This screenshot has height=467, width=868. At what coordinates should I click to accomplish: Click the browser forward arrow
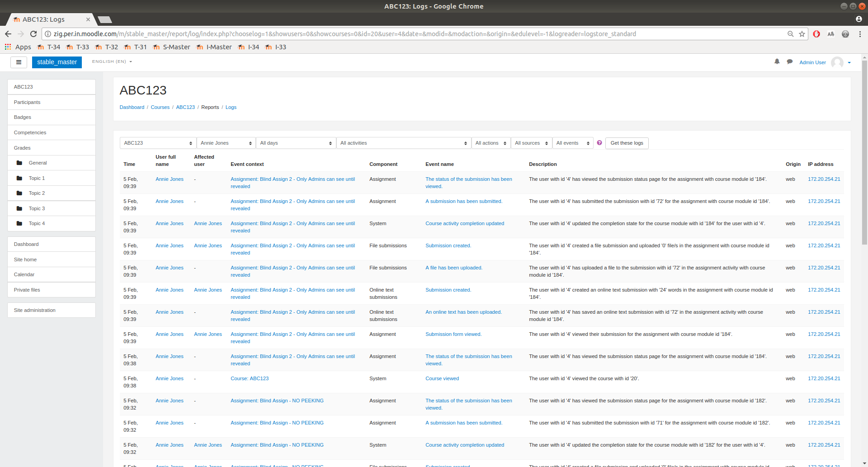(21, 34)
